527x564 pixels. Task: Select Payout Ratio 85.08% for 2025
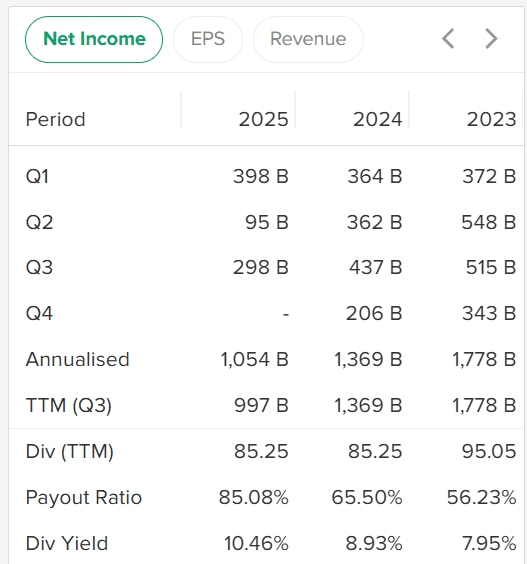[x=254, y=497]
